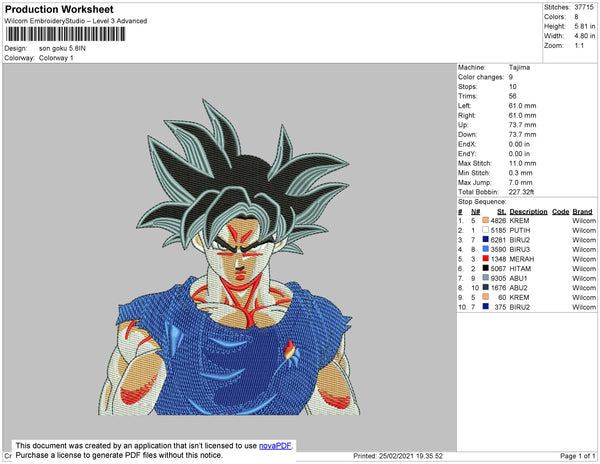600x464 pixels.
Task: Click the "Code" column header
Action: (560, 212)
